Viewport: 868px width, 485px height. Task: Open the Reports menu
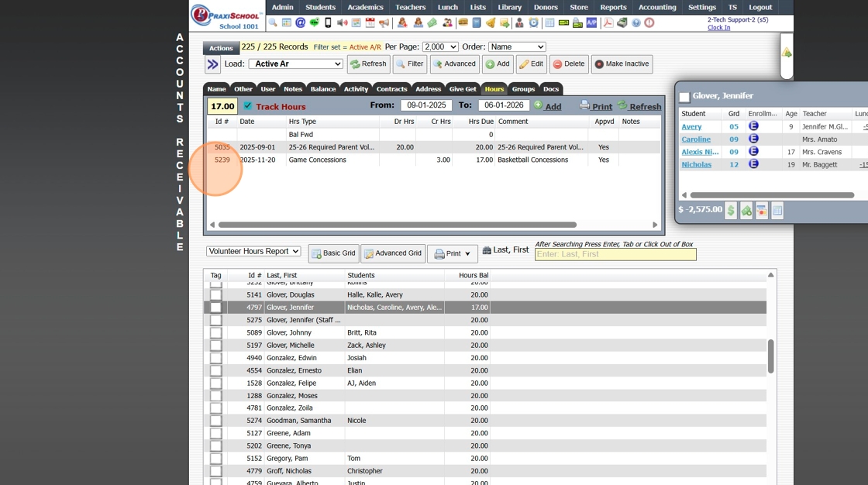(x=613, y=7)
